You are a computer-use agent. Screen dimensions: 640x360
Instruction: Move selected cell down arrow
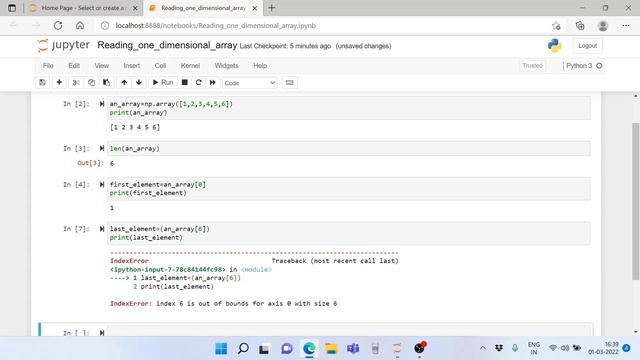click(x=139, y=82)
